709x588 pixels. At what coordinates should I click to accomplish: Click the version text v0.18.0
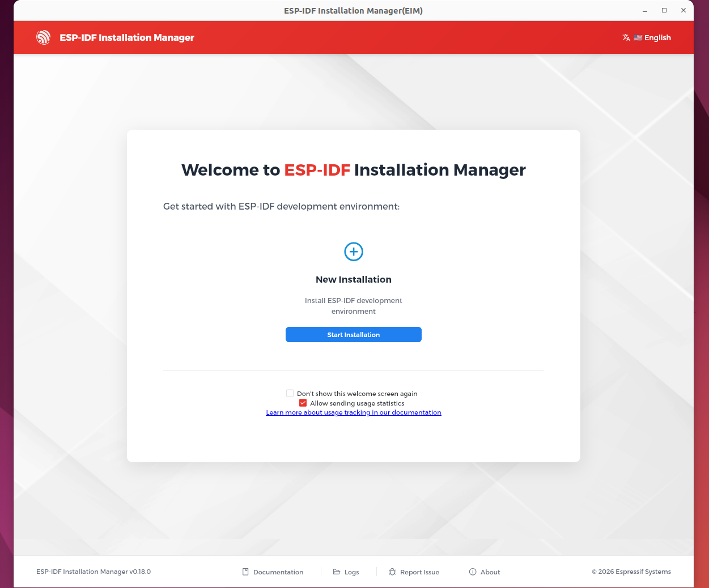point(140,572)
